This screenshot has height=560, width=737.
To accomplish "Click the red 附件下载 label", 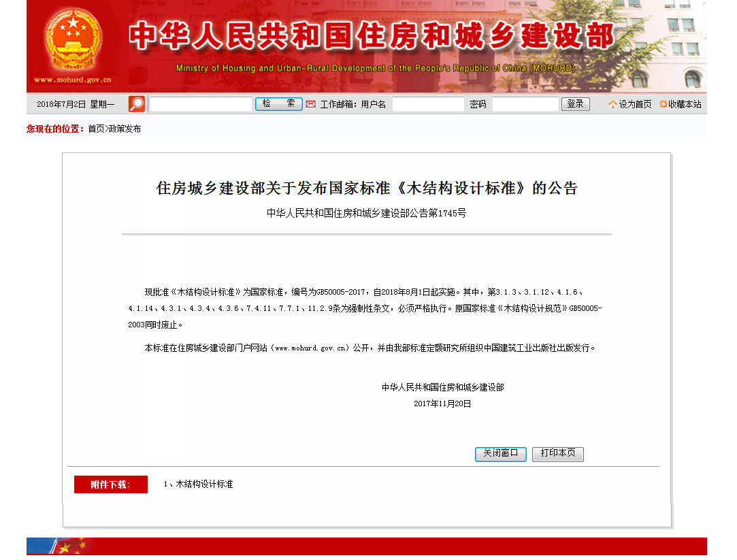I will [110, 484].
